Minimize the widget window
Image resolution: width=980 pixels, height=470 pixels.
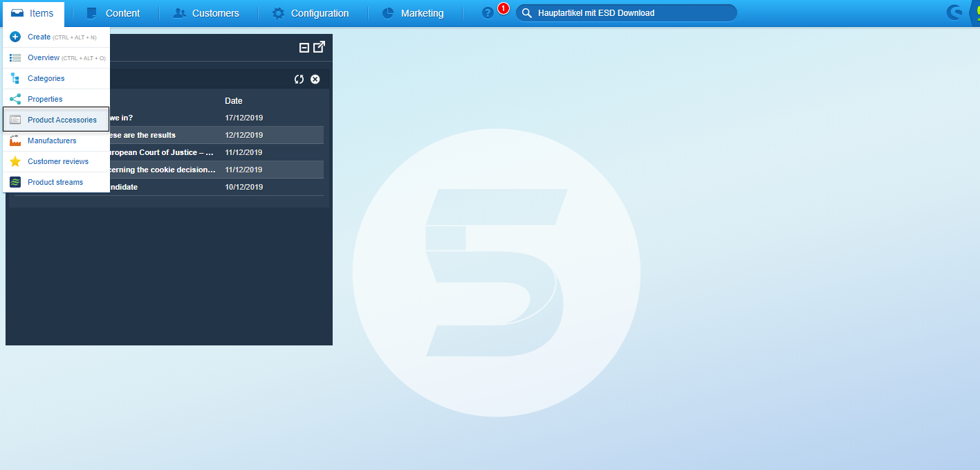[x=304, y=48]
